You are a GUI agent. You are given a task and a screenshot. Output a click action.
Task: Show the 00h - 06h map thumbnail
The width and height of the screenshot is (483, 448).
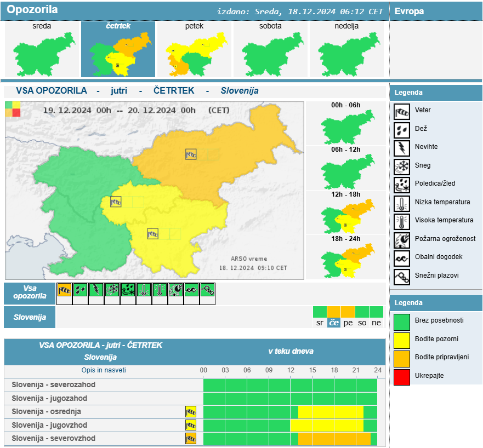point(345,127)
